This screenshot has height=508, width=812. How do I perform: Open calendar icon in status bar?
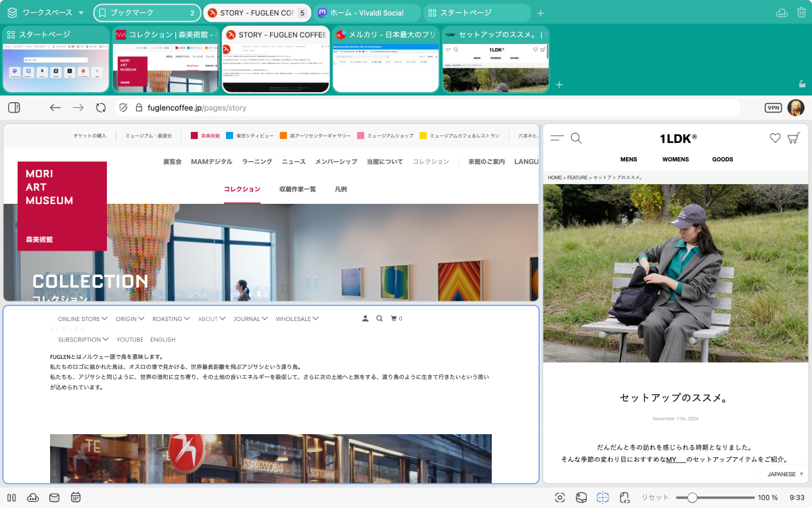point(76,498)
